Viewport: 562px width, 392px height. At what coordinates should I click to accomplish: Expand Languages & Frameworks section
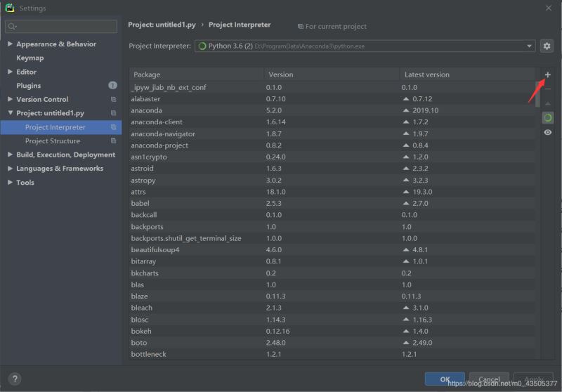pos(10,168)
